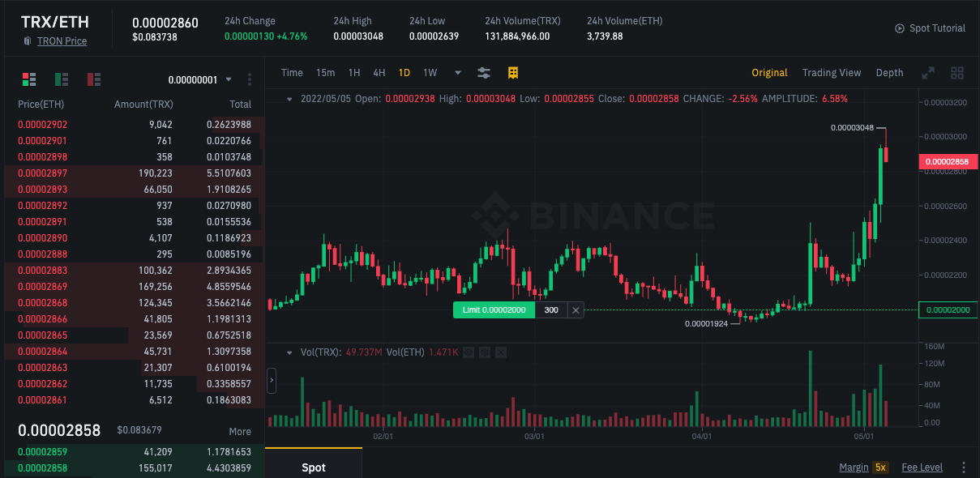Screen dimensions: 980x478
Task: Select sell order at price 0.00002893
Action: 134,190
